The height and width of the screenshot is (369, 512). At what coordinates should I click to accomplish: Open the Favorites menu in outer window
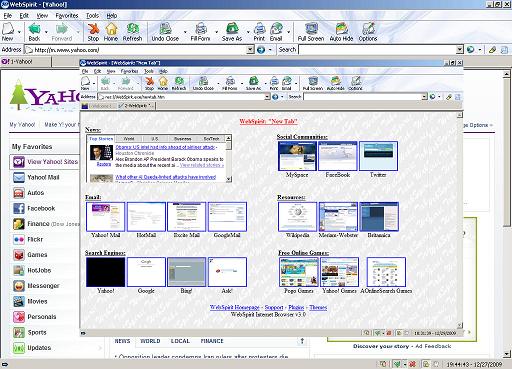click(67, 16)
